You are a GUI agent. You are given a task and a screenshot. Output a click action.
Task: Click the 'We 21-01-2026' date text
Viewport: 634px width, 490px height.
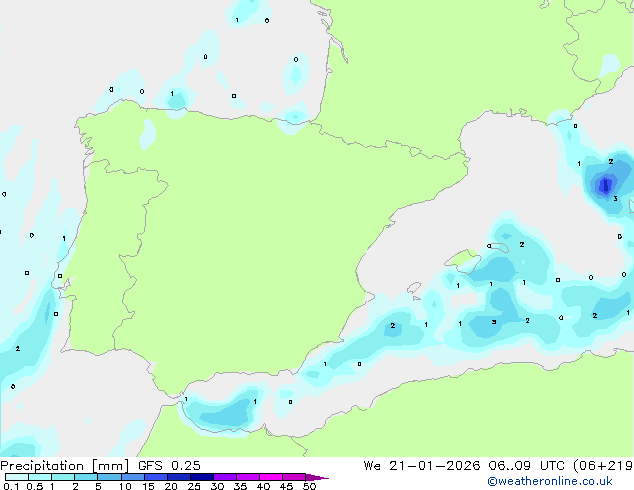pos(422,466)
